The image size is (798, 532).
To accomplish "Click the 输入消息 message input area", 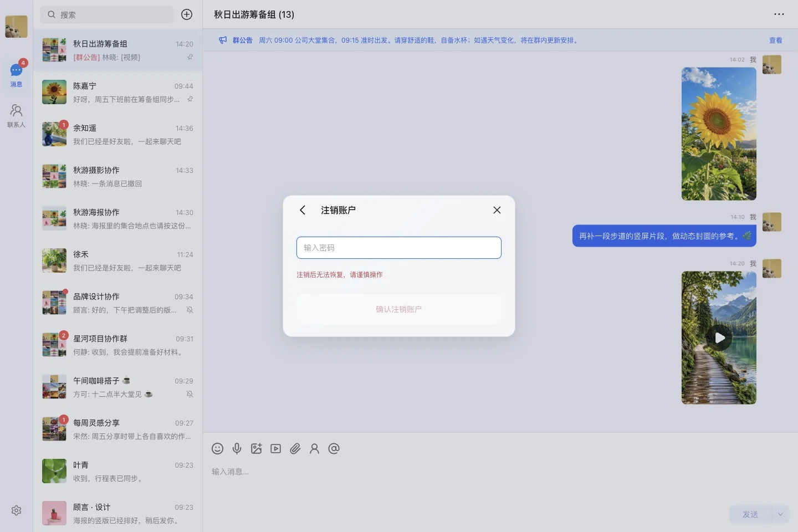I will [x=500, y=482].
